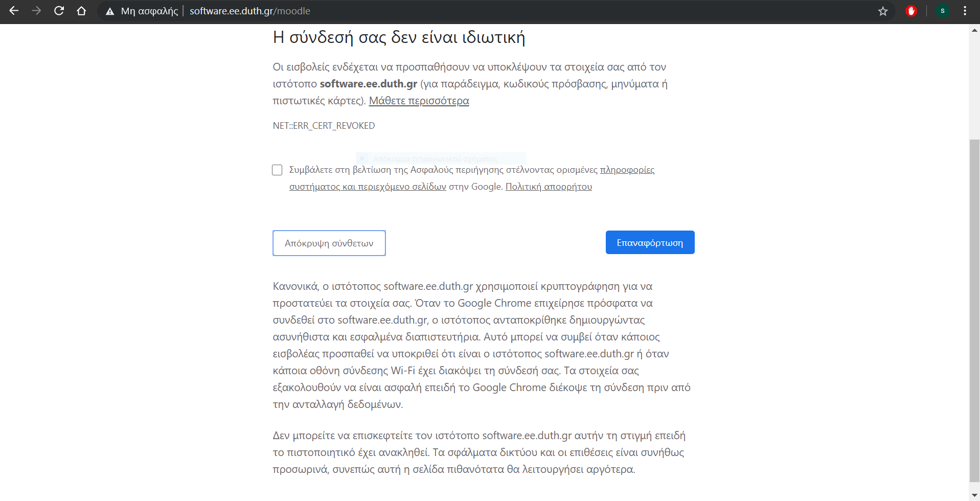Screen dimensions: 980x501
Task: Open the green 'S' profile avatar
Action: (942, 11)
